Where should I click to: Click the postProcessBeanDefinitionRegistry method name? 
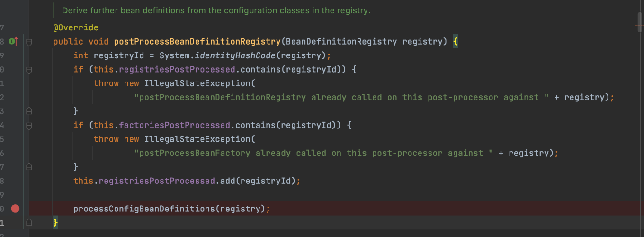point(197,42)
